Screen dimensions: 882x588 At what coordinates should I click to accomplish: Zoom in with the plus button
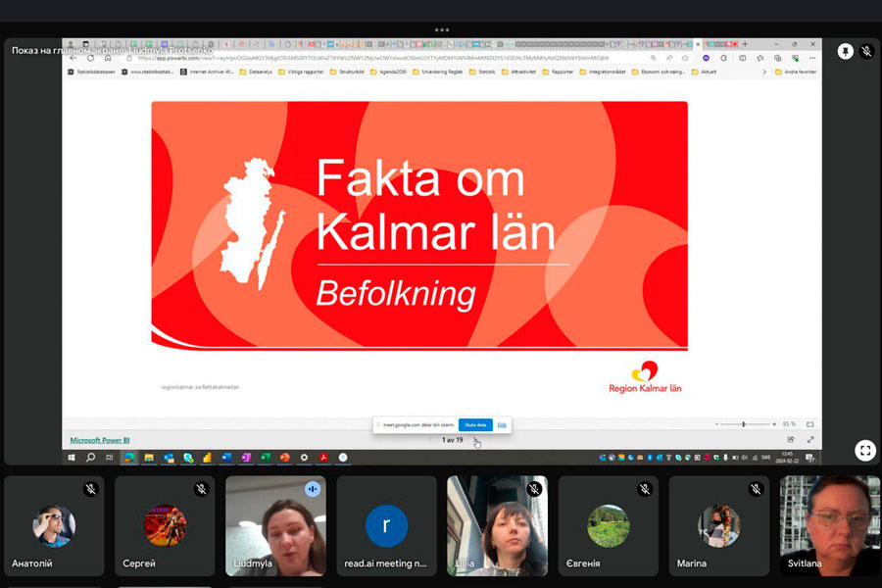tap(774, 424)
